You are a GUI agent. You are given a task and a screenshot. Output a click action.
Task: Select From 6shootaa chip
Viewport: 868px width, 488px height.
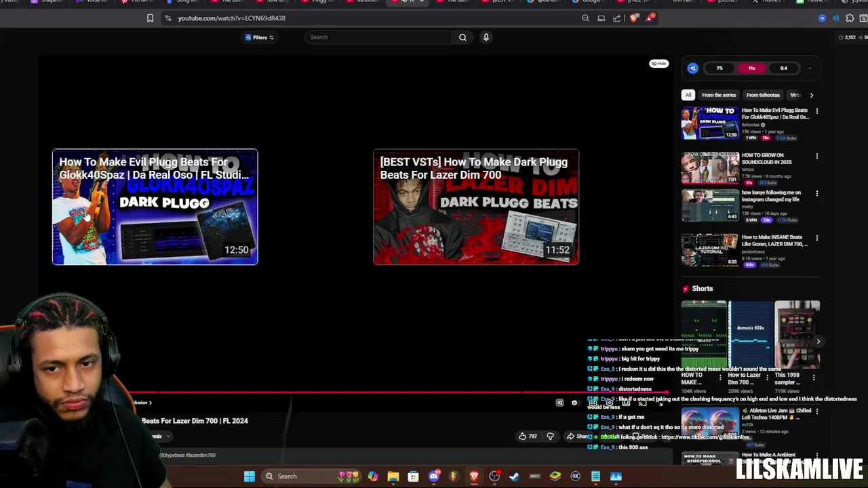763,95
